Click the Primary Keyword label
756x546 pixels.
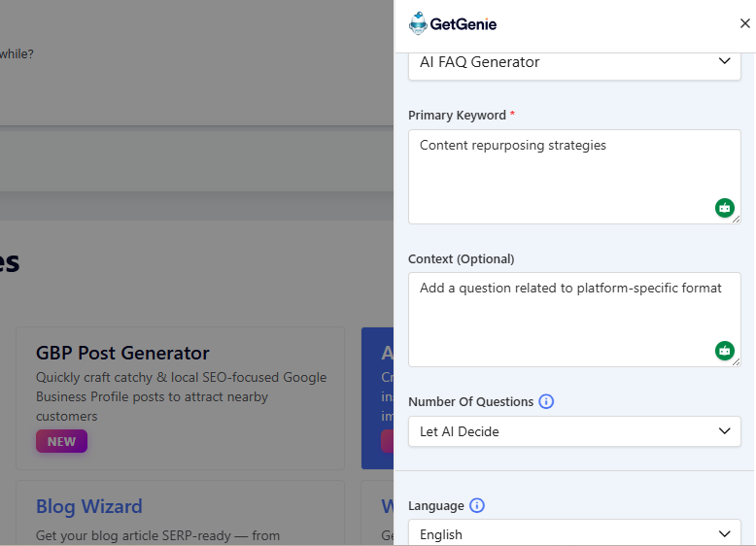(x=457, y=115)
